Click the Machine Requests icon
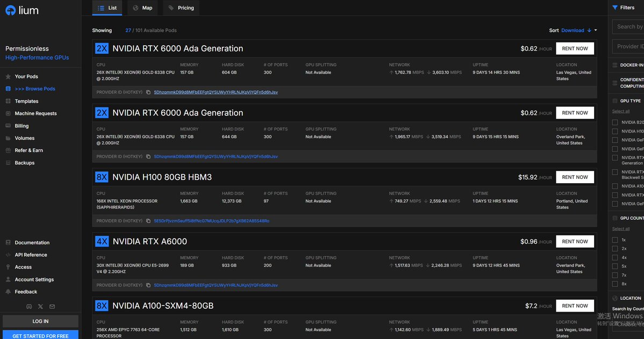The image size is (644, 339). pos(8,113)
